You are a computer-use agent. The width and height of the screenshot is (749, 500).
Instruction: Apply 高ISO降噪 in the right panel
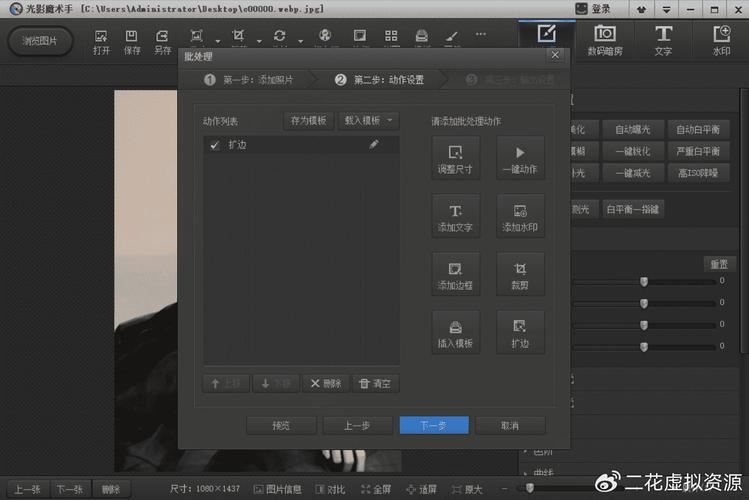coord(698,173)
